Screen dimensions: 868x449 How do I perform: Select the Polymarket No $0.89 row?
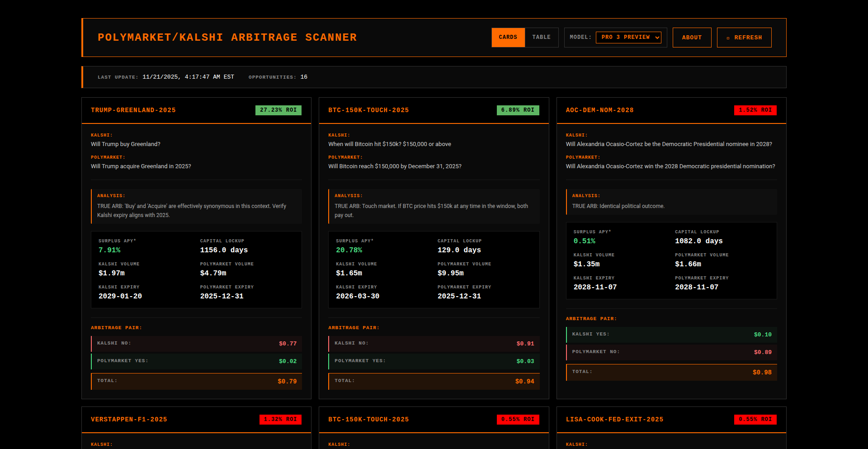click(x=671, y=352)
